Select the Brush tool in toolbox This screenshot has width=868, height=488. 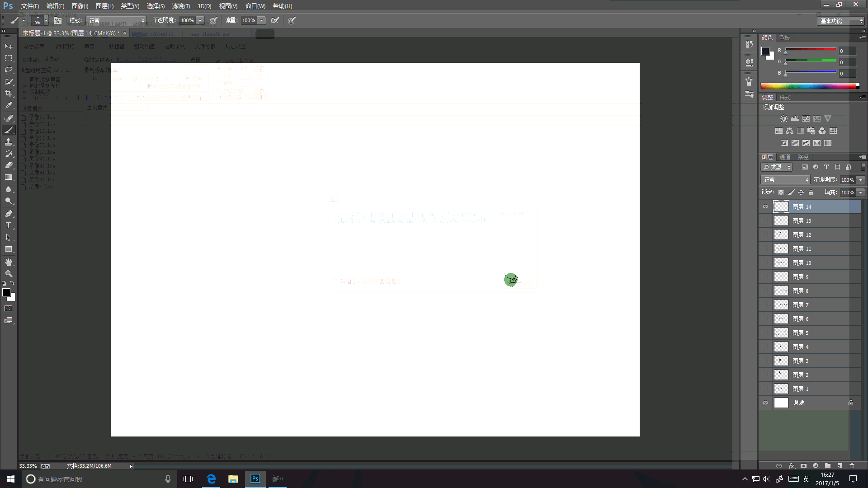(x=9, y=130)
